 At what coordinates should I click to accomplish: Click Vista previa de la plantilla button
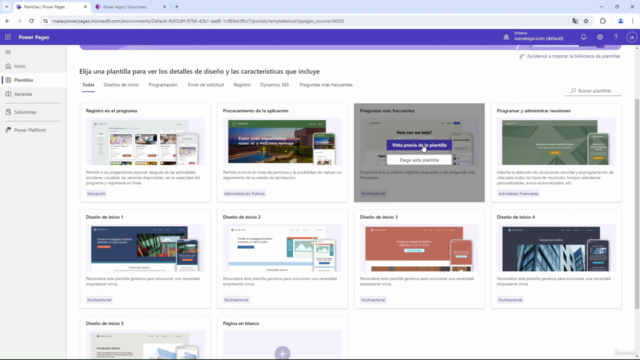point(419,145)
